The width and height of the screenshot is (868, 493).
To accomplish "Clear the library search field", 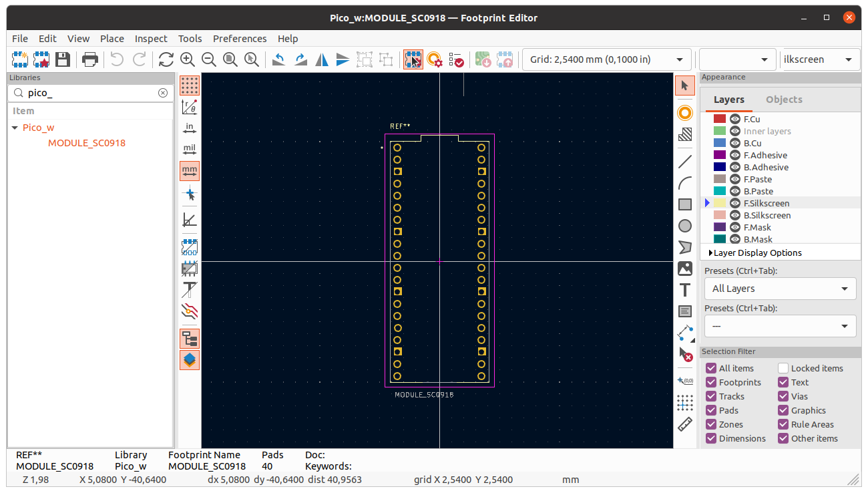I will 163,93.
